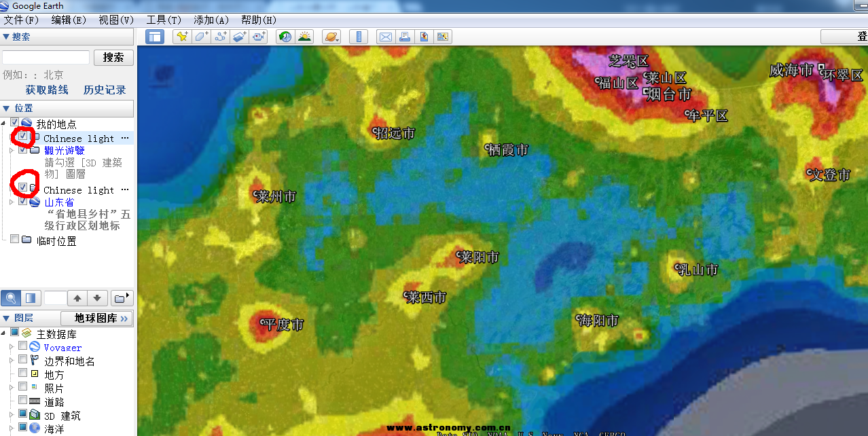Enable the 边界和地名 layer checkbox

pyautogui.click(x=23, y=359)
